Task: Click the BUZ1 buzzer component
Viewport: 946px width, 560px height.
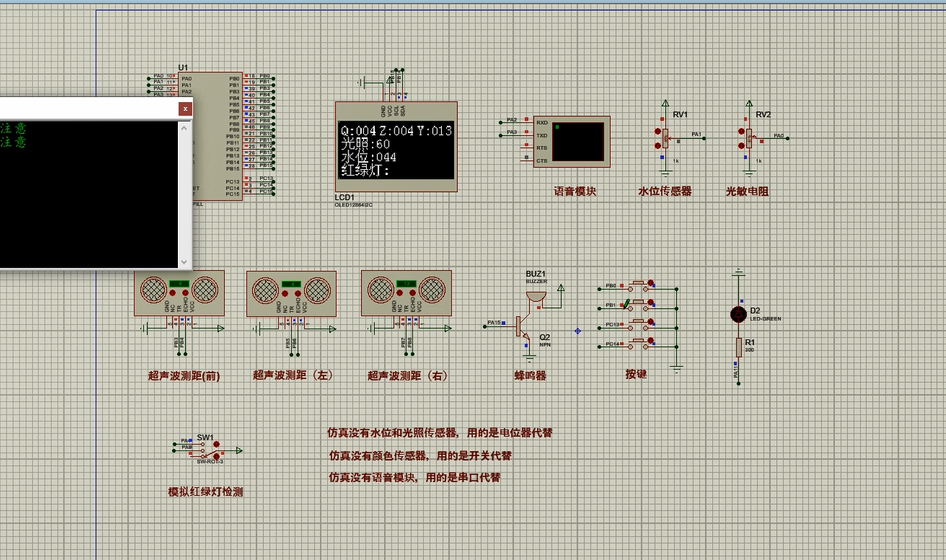Action: click(x=535, y=294)
